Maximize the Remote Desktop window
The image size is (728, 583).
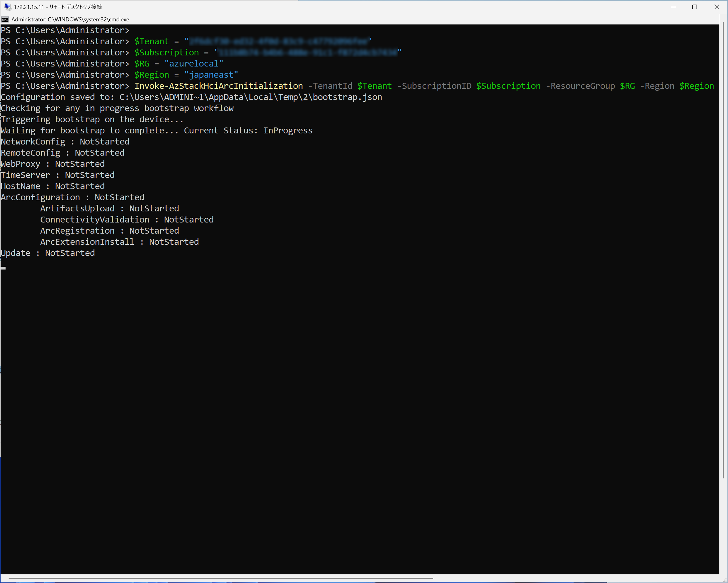click(x=695, y=7)
